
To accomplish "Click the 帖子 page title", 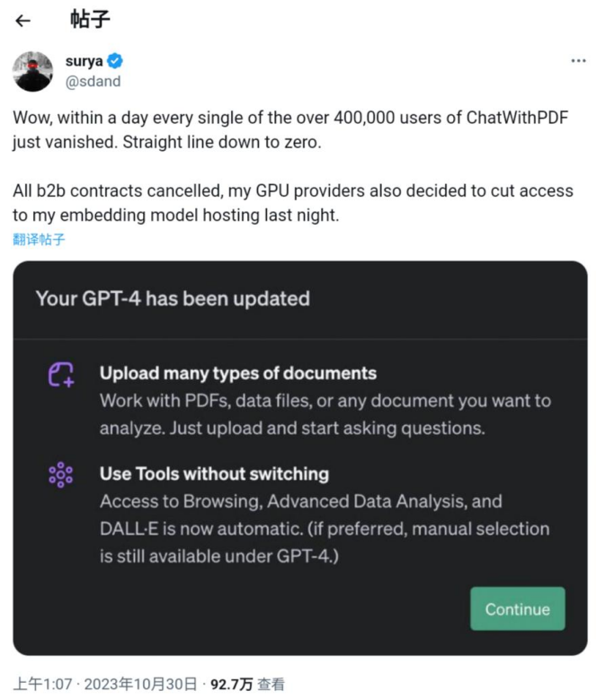I will [x=90, y=21].
